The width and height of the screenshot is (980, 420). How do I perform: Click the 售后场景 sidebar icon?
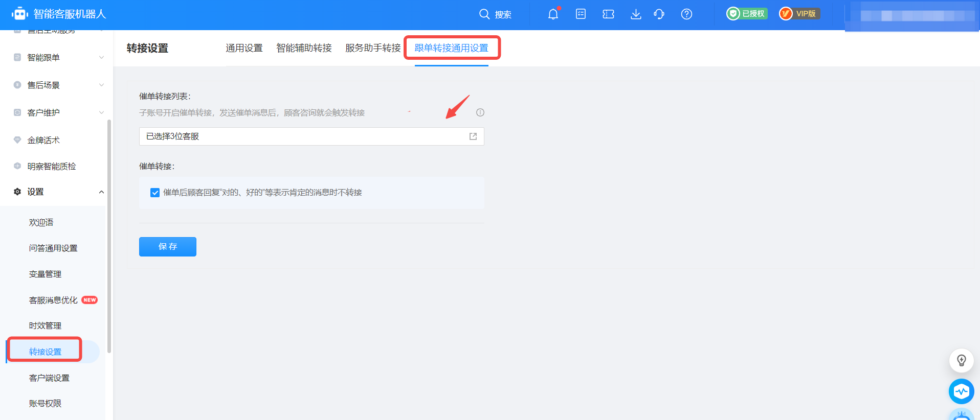coord(17,85)
